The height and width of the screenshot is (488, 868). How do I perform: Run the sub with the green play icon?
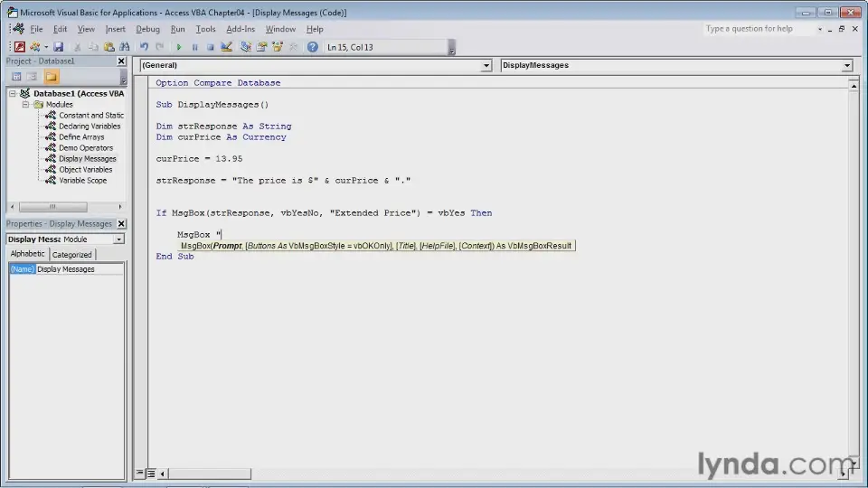tap(179, 47)
